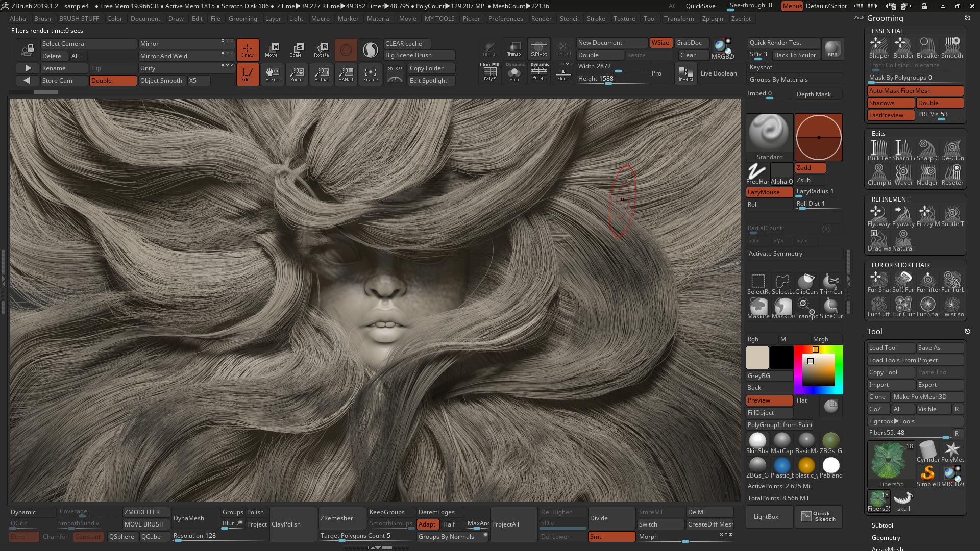Select the Rotate tool
The image size is (980, 551).
(321, 49)
